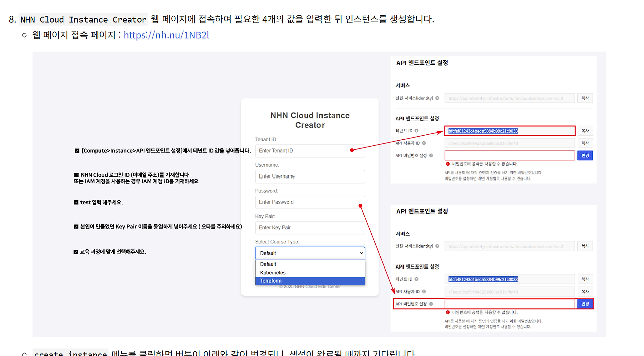Click 비밀번호에 공백을 사용할 수 없습니다 message in lower panel

pyautogui.click(x=485, y=312)
